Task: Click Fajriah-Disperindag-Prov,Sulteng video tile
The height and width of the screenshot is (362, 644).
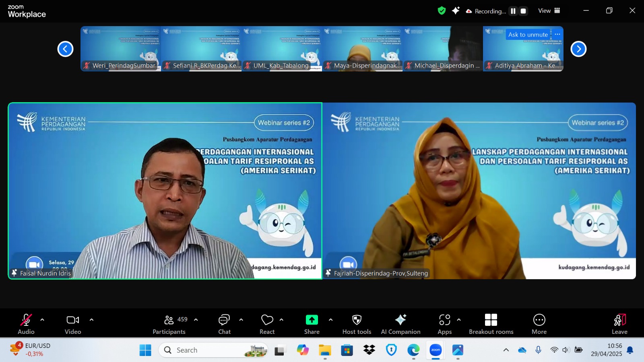Action: tap(479, 191)
